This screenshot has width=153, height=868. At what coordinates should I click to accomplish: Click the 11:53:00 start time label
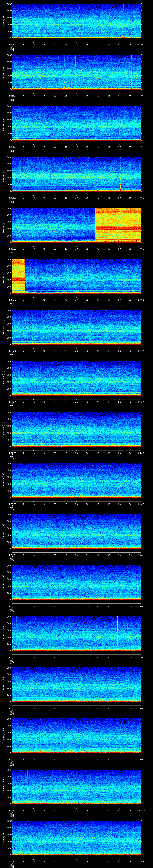coord(12,504)
